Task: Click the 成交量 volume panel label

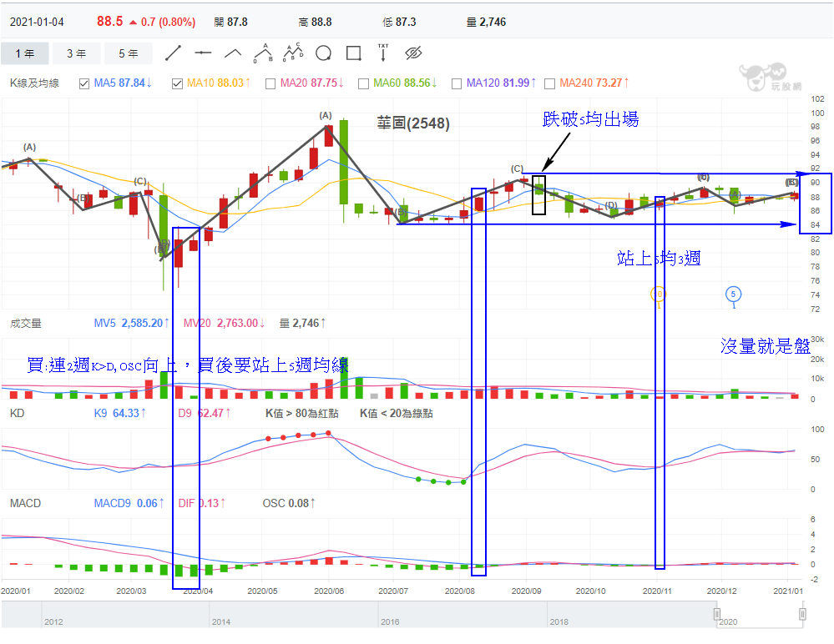Action: pyautogui.click(x=26, y=323)
